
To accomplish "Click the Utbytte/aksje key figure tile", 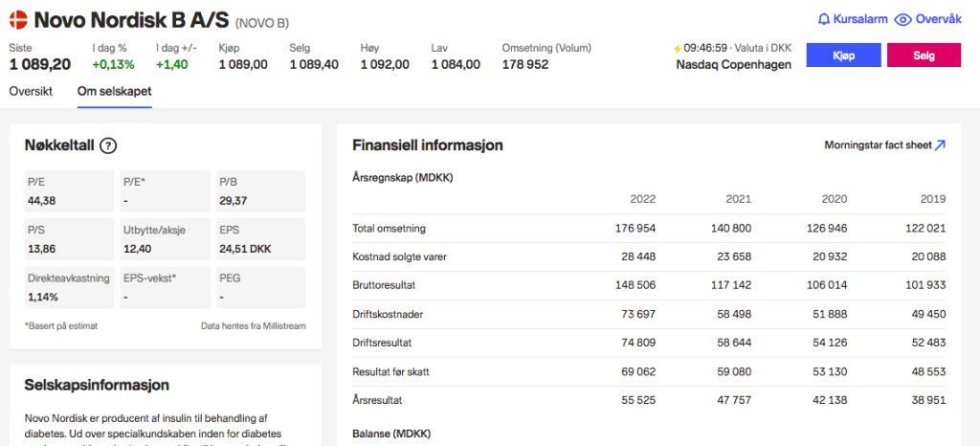I will pyautogui.click(x=164, y=239).
